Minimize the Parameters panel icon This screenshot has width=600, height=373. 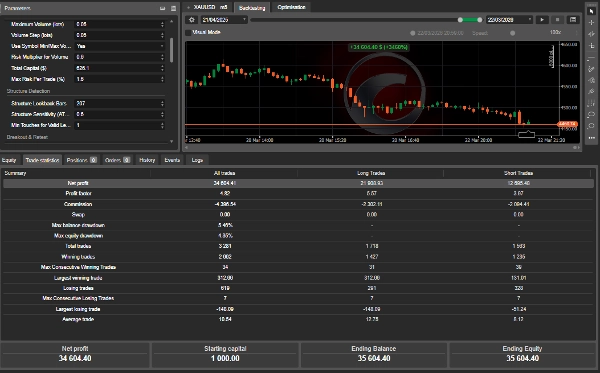coord(163,8)
